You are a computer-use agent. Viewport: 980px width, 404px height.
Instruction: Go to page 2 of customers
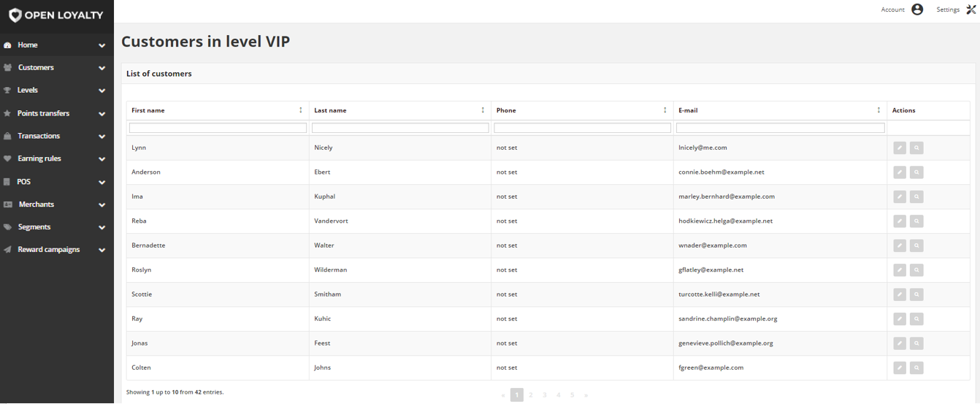click(531, 395)
